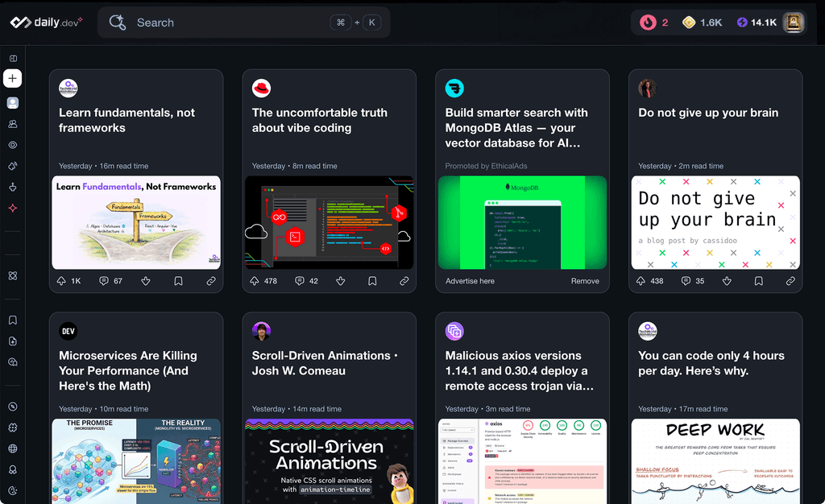The image size is (825, 504).
Task: Open the 1.6K cores balance
Action: (702, 22)
